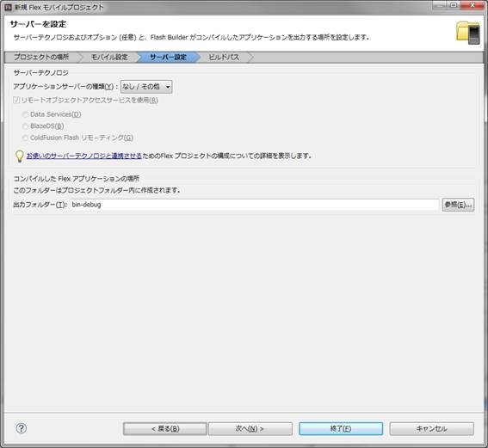Close the 新規 Flex モバイルプロジェクト dialog
The height and width of the screenshot is (448, 488).
coord(473,5)
